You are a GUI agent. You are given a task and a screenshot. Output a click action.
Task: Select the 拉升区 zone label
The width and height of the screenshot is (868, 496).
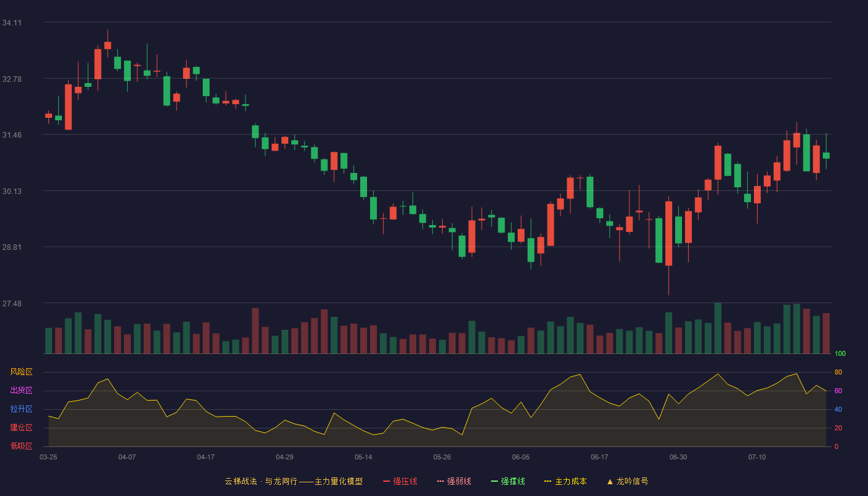(x=21, y=409)
